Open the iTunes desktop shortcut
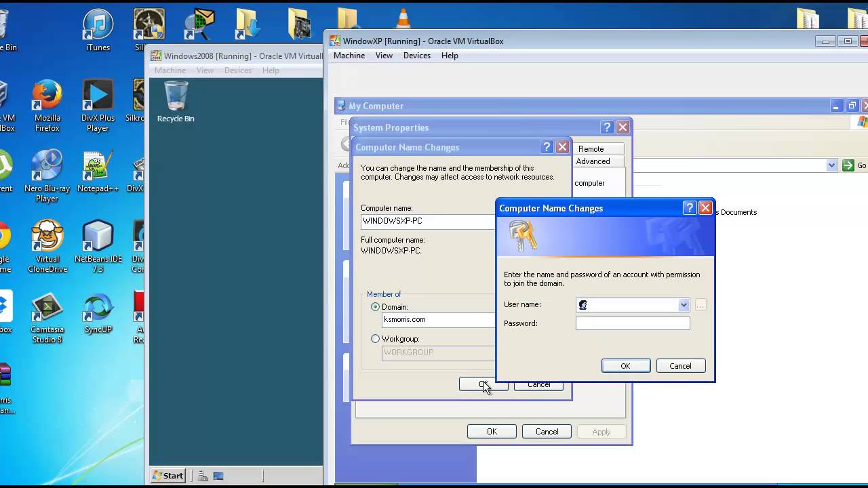This screenshot has width=868, height=488. tap(98, 30)
